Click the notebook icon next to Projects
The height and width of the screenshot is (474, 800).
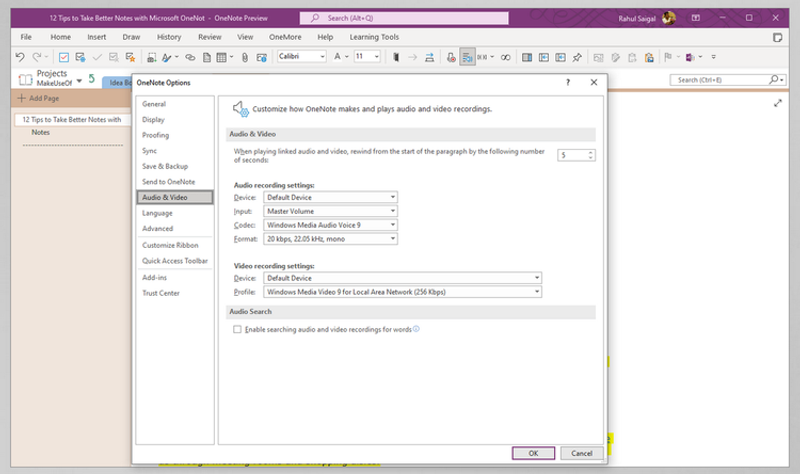coord(25,79)
